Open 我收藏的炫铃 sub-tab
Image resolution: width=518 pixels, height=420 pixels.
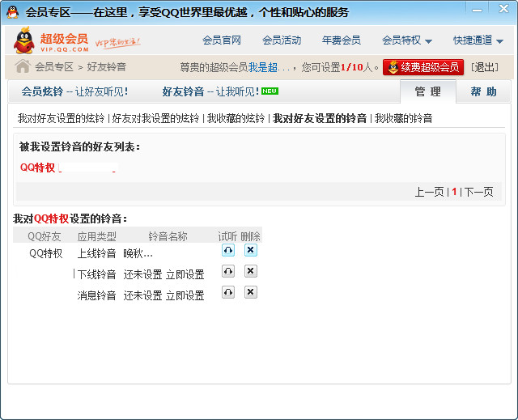coord(236,118)
